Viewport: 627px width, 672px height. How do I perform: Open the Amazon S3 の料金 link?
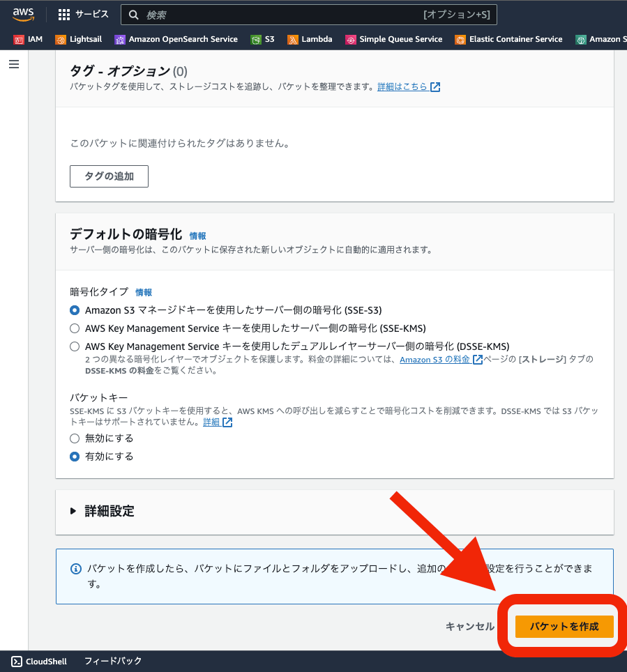[435, 360]
